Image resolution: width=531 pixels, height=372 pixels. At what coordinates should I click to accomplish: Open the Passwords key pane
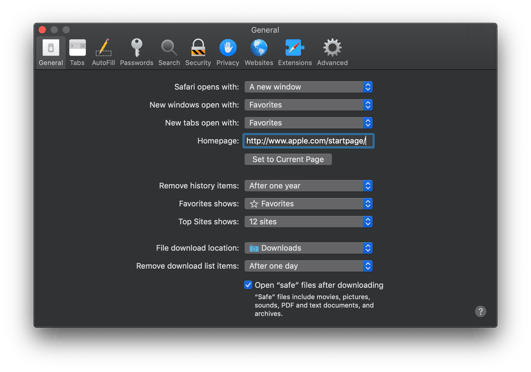click(x=136, y=52)
